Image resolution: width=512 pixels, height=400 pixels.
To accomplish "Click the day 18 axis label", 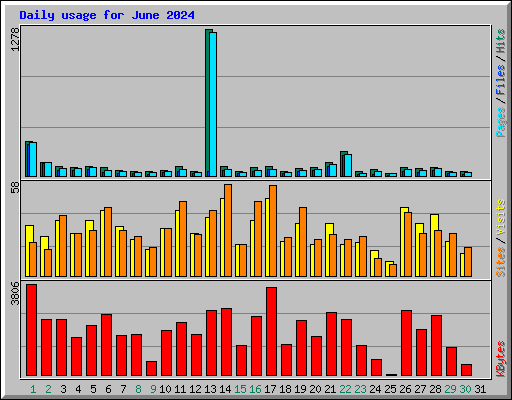I will 285,389.
